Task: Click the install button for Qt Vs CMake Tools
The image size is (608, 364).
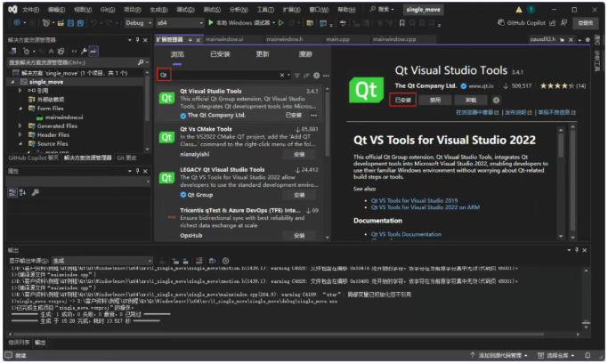Action: 299,154
